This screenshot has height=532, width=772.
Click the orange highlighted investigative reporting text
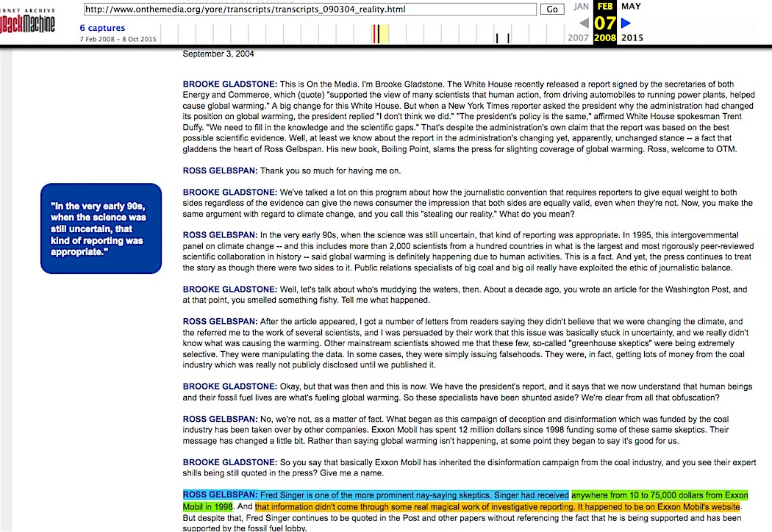point(497,507)
